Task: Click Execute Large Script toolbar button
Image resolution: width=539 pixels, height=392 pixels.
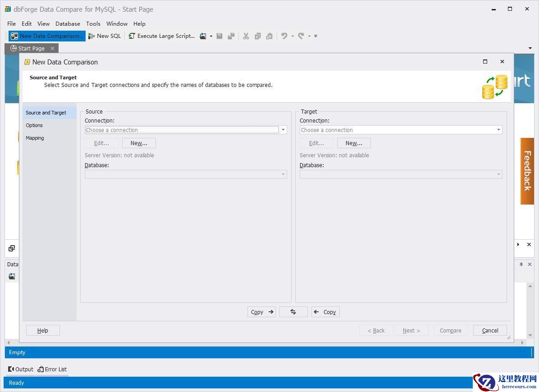Action: pos(162,36)
